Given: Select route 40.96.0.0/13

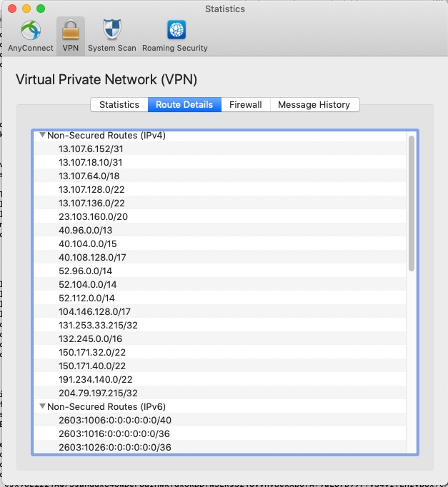Looking at the screenshot, I should pyautogui.click(x=86, y=230).
